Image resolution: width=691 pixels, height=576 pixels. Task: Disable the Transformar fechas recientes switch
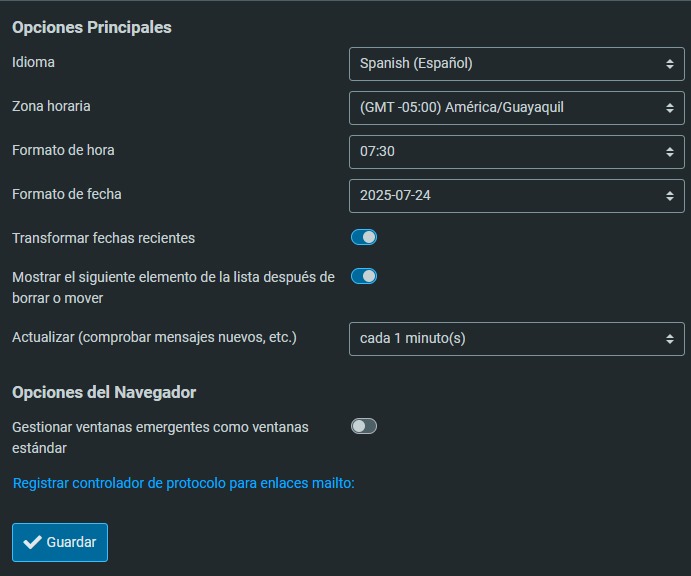[x=364, y=238]
